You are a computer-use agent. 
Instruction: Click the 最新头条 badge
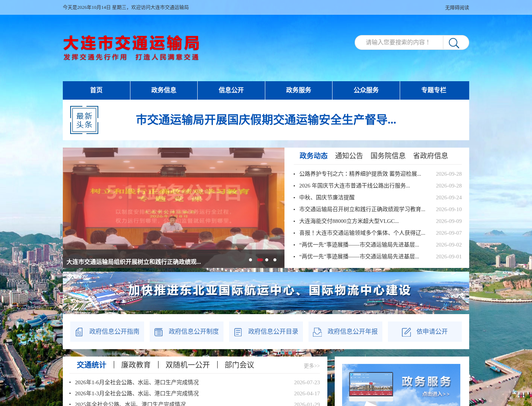(84, 120)
